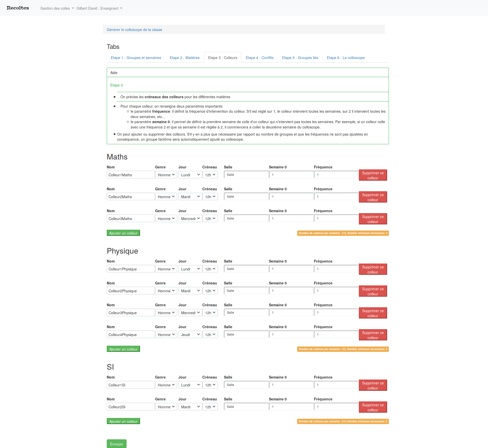Open the Jour dropdown showing Mercredi for Colleur3Maths
Viewport: 488px width, 448px height.
pos(190,219)
